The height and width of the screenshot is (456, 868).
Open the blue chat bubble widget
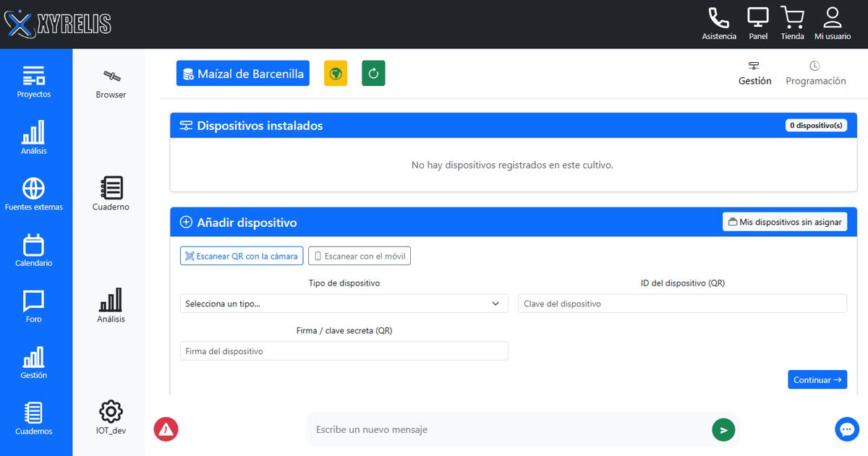point(847,429)
